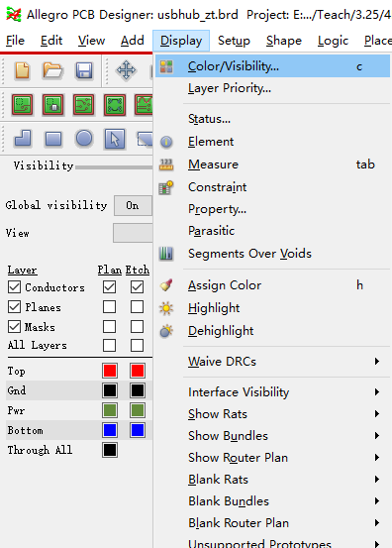Check the All Layers Plan checkbox

pyautogui.click(x=109, y=345)
